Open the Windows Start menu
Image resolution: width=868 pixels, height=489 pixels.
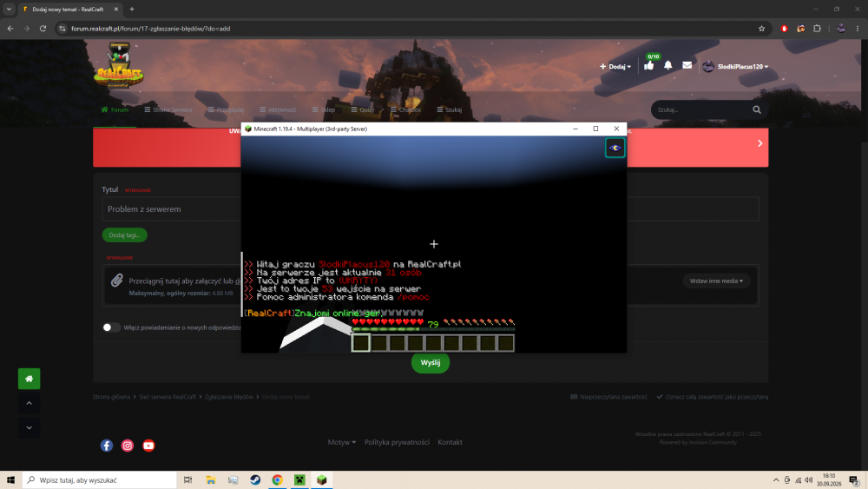point(10,480)
